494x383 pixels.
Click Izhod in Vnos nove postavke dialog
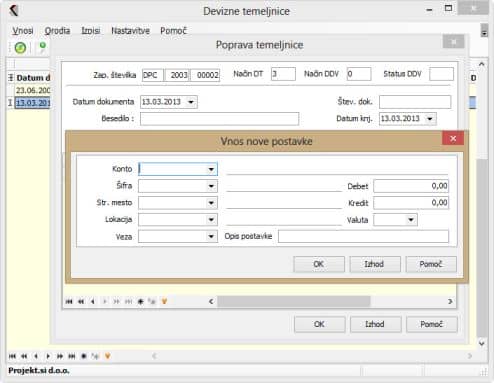click(x=375, y=264)
